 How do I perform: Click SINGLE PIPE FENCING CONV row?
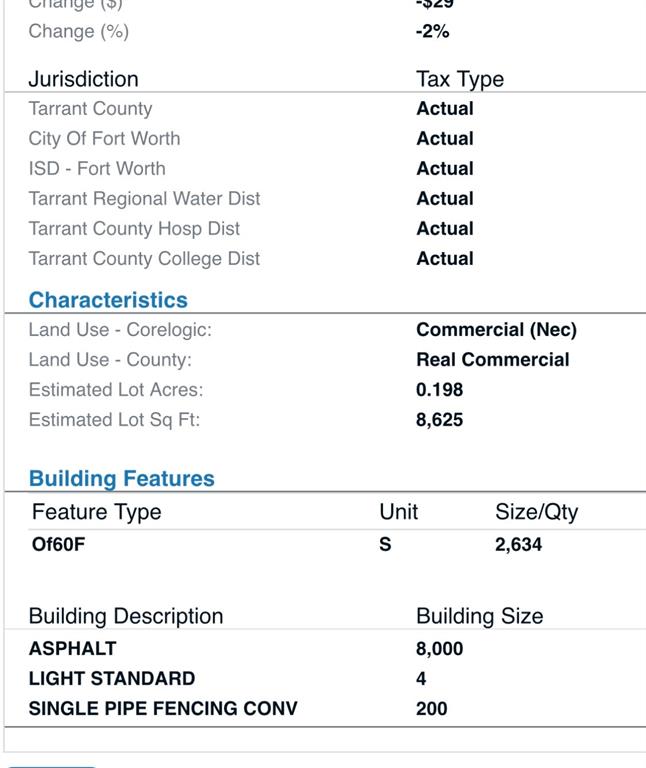tap(325, 708)
